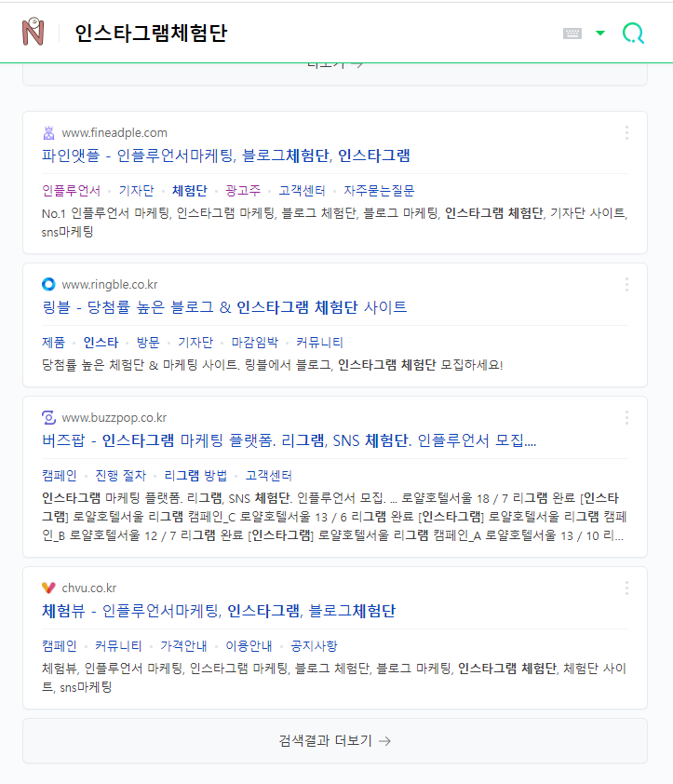Image resolution: width=673 pixels, height=784 pixels.
Task: Open the 파인앳플 result title
Action: 226,155
